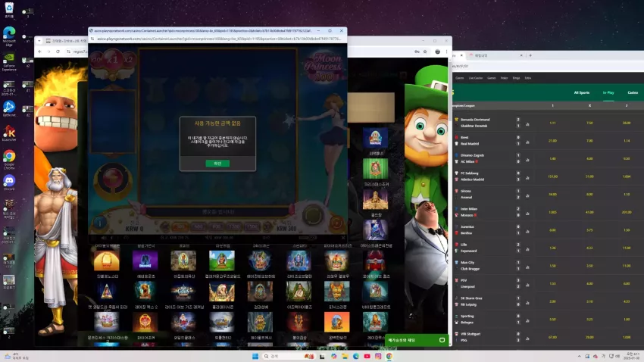Viewport: 644px width, 362px height.
Task: Select PSG win odds 1.008
Action: pos(627,337)
